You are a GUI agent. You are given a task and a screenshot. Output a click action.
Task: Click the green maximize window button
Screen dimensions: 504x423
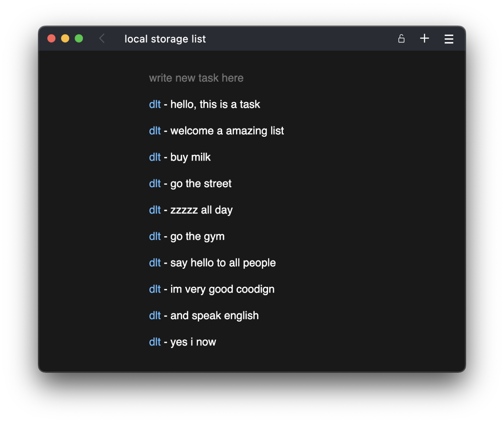pyautogui.click(x=79, y=39)
